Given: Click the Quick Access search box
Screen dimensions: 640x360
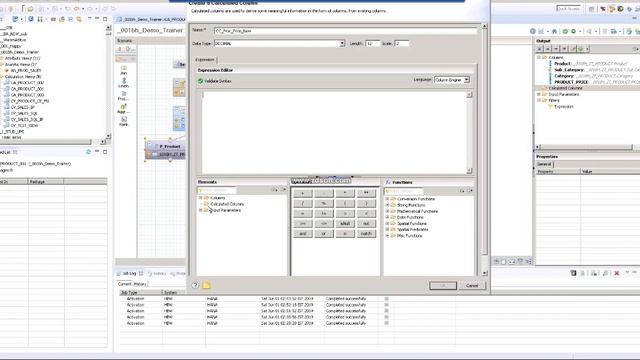Looking at the screenshot, I should point(569,9).
